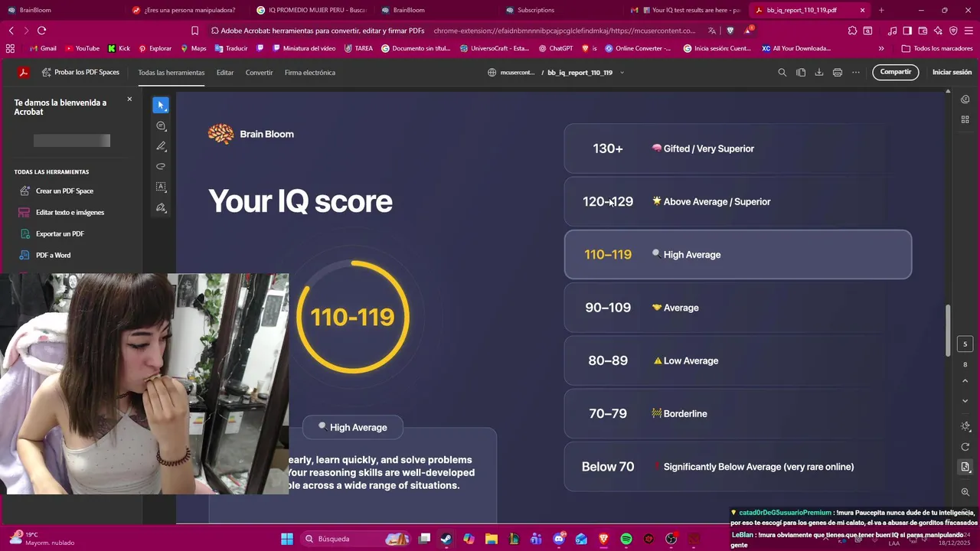This screenshot has width=980, height=551.
Task: Open the Brave shields icon
Action: click(730, 31)
